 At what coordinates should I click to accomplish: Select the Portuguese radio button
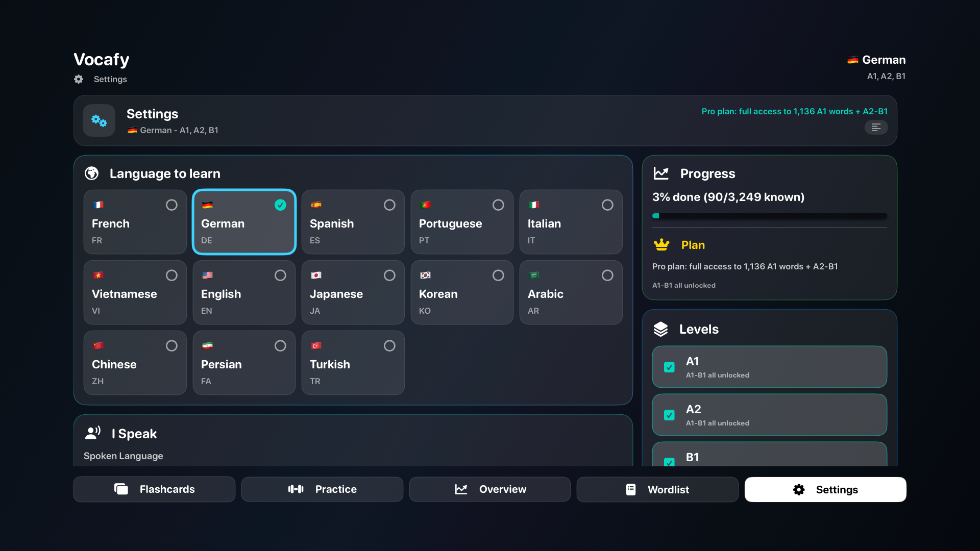[x=498, y=205]
